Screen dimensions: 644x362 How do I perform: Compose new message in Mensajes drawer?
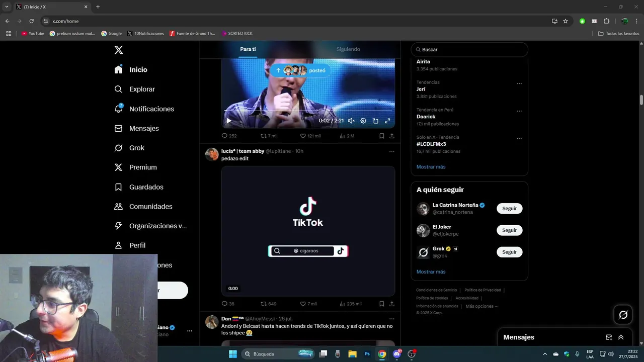pyautogui.click(x=609, y=337)
